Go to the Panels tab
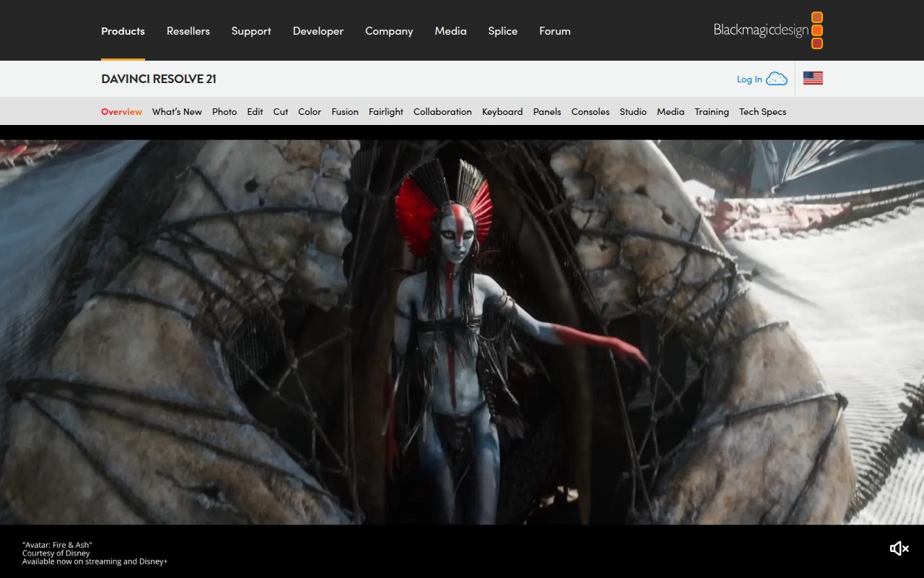Viewport: 924px width, 578px height. [547, 112]
